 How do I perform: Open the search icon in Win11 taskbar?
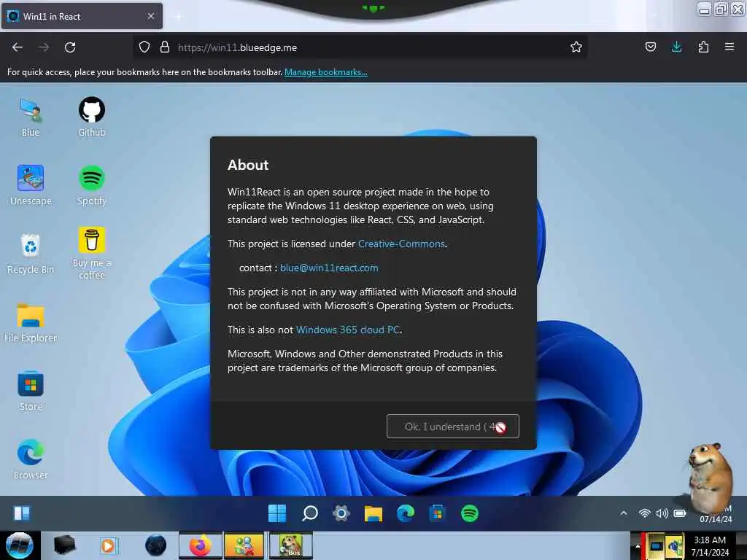click(x=309, y=513)
